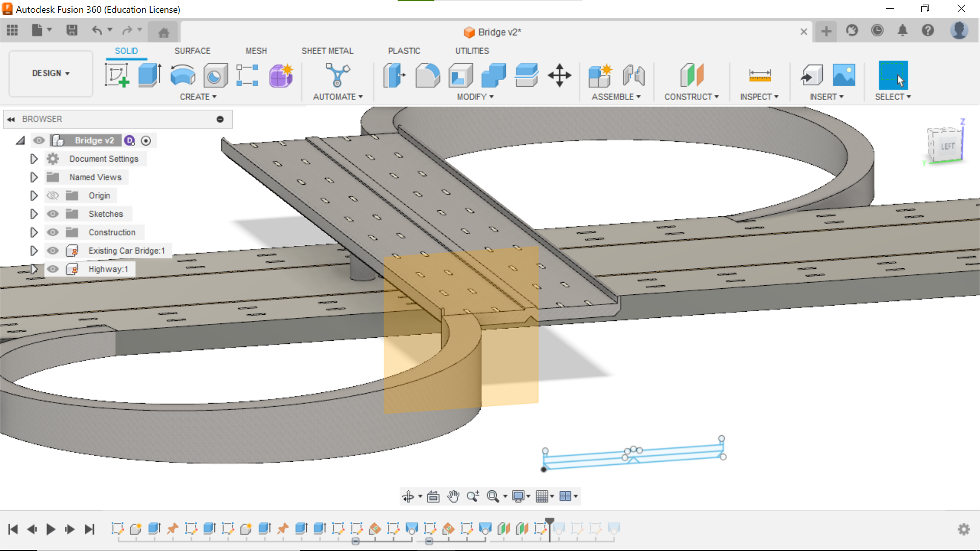
Task: Click the Revolve tool icon
Action: 183,75
